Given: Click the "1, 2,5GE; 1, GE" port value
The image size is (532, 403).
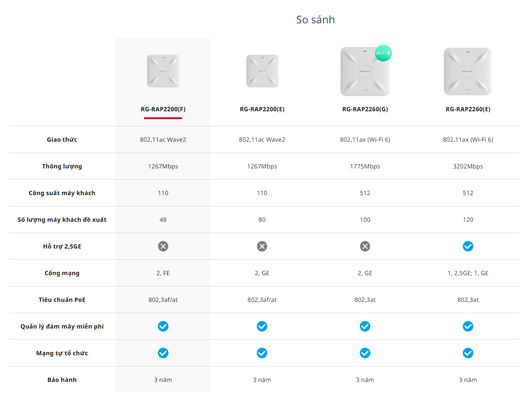Looking at the screenshot, I should [468, 273].
